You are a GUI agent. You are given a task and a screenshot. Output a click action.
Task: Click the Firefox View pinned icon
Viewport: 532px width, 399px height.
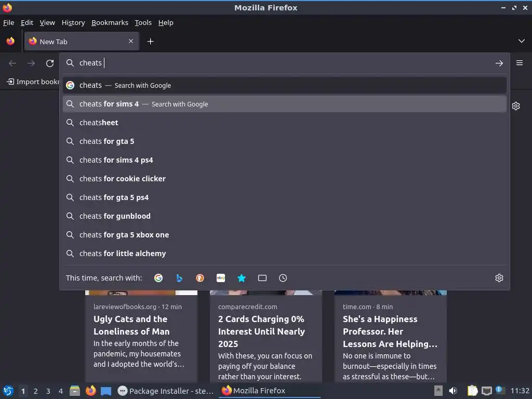point(10,42)
